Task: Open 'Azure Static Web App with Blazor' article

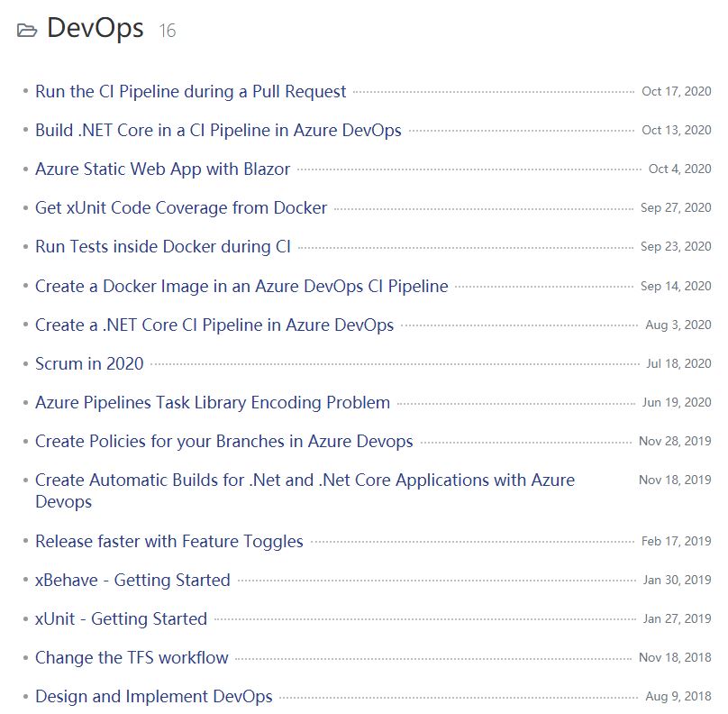Action: coord(162,169)
